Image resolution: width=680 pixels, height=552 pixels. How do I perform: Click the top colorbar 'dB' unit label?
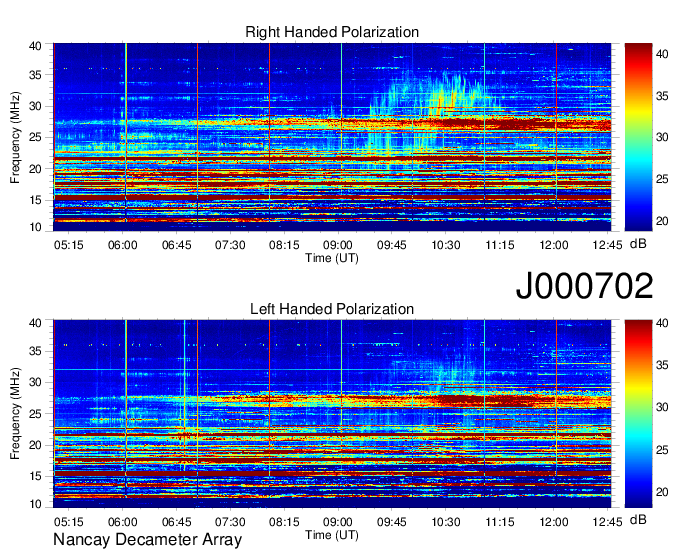[638, 244]
